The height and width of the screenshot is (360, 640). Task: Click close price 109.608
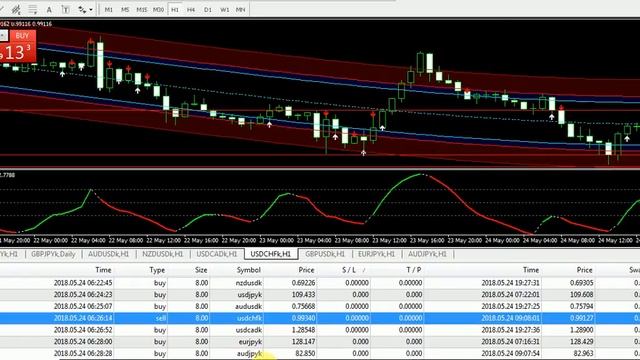[582, 294]
